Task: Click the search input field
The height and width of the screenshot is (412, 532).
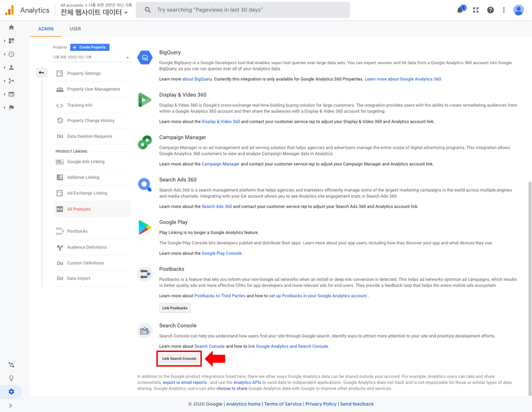Action: pyautogui.click(x=243, y=10)
